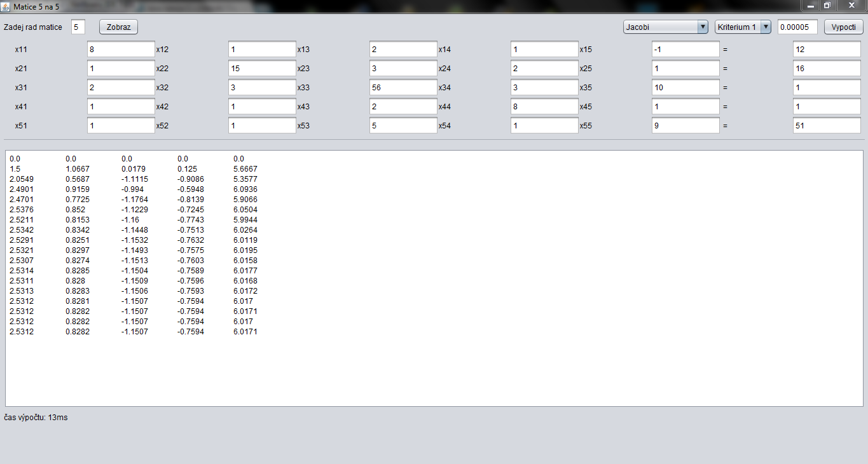Select the x42 input field
The height and width of the screenshot is (464, 868).
click(x=262, y=107)
